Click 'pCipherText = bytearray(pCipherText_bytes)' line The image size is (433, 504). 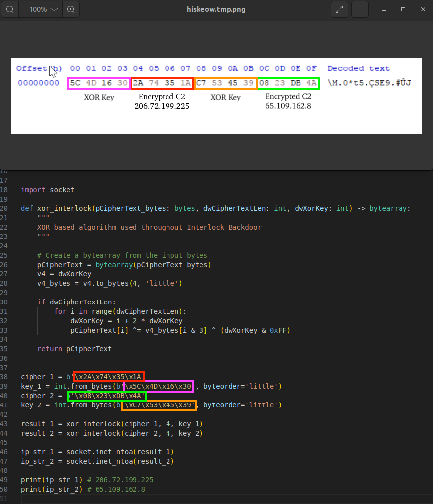click(124, 265)
